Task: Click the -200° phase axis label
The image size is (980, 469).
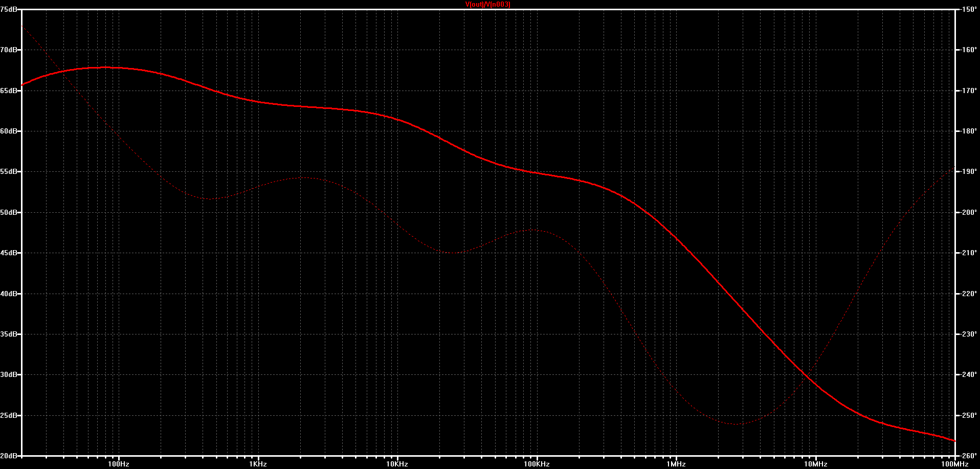Action: [969, 212]
